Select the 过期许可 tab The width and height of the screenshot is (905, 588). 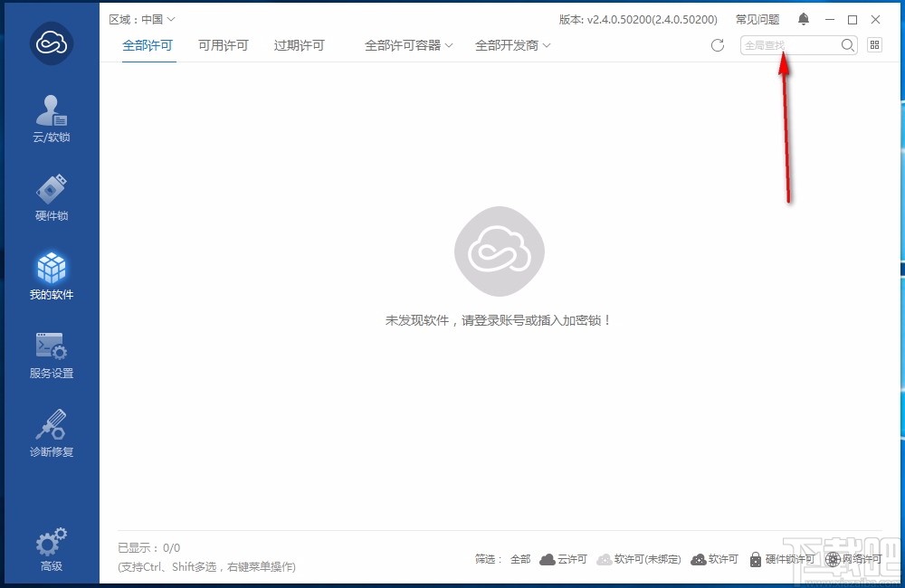pos(299,43)
